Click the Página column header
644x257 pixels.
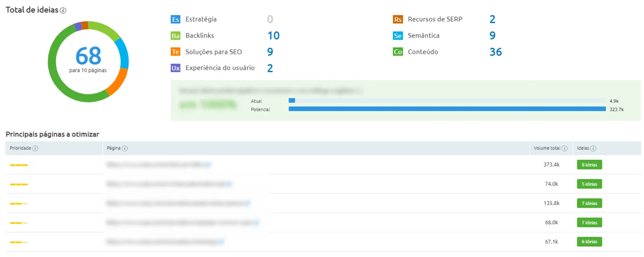(x=114, y=148)
